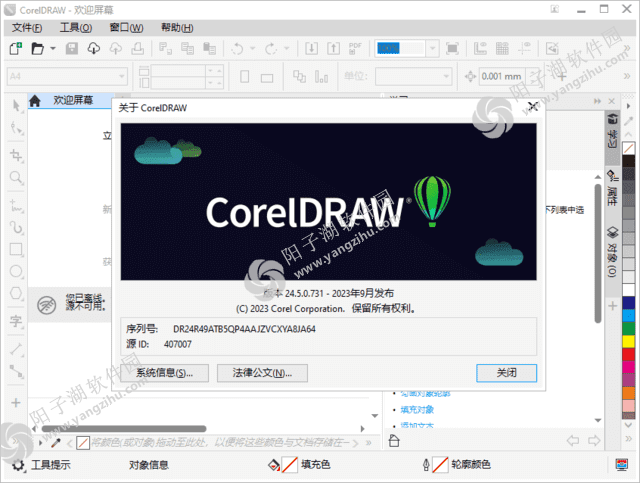This screenshot has height=483, width=640.
Task: Click the Import icon
Action: pyautogui.click(x=311, y=49)
